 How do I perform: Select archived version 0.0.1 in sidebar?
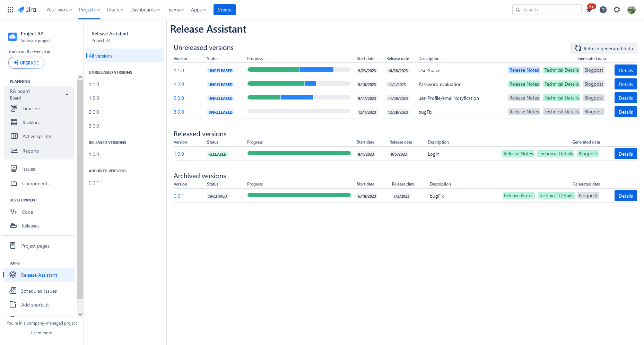click(94, 183)
